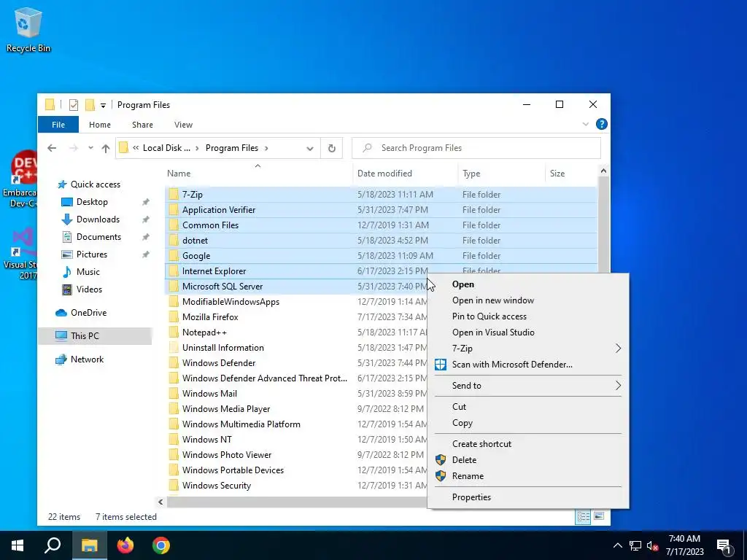747x560 pixels.
Task: Click Local Disk in the address breadcrumb
Action: (x=166, y=148)
